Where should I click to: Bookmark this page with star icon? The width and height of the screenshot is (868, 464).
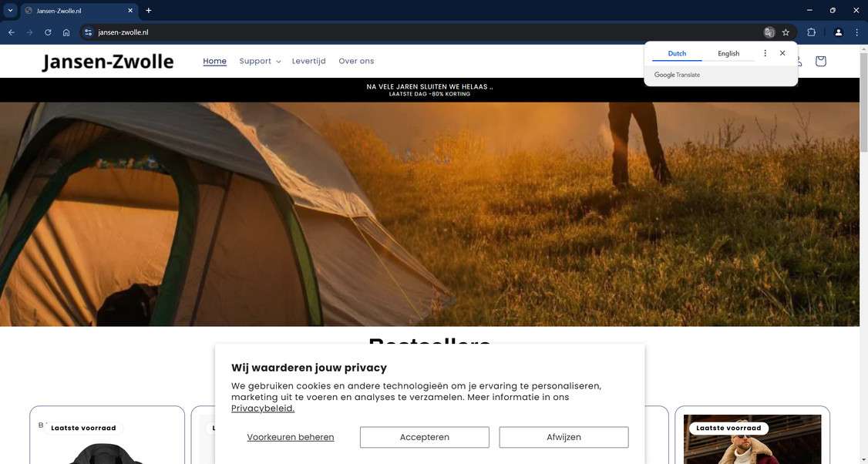pos(786,32)
